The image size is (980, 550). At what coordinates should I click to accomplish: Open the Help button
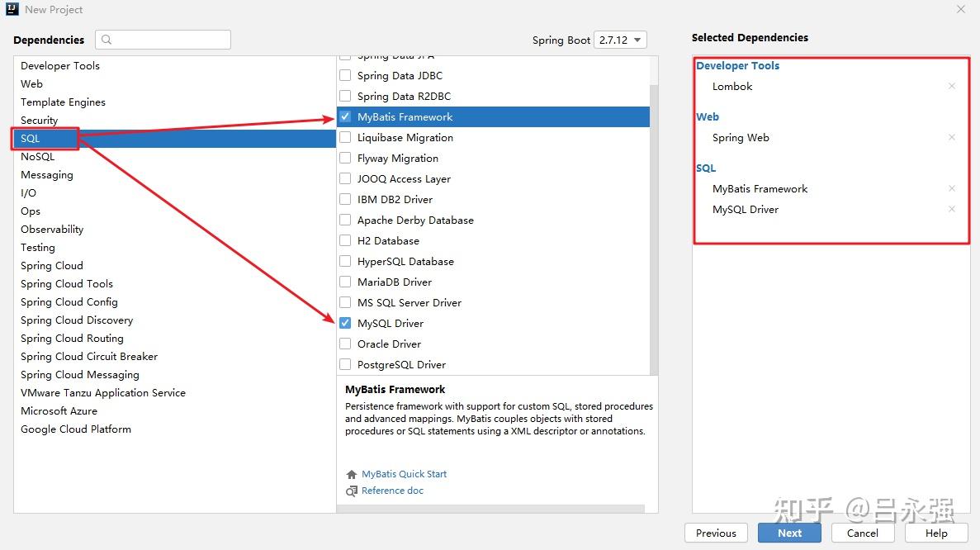[936, 533]
